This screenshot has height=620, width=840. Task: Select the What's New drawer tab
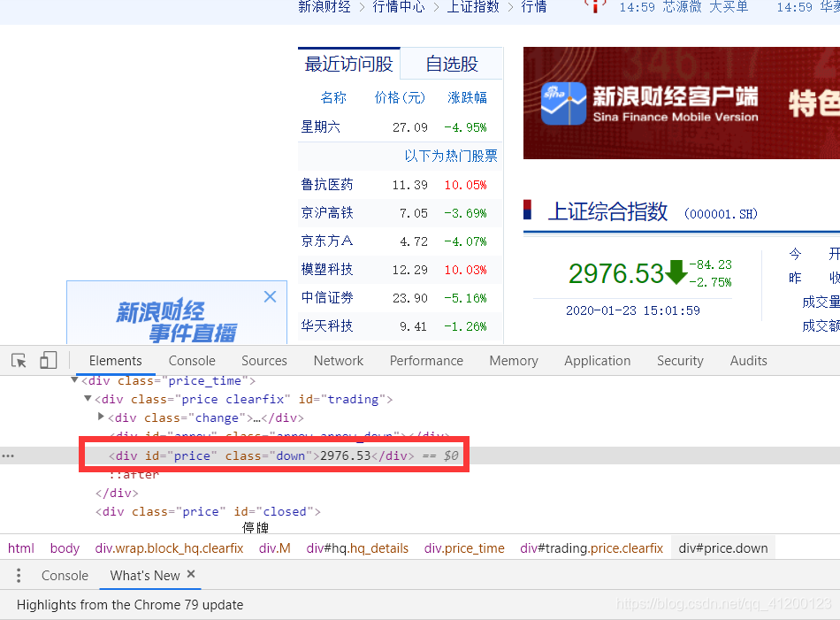click(145, 576)
